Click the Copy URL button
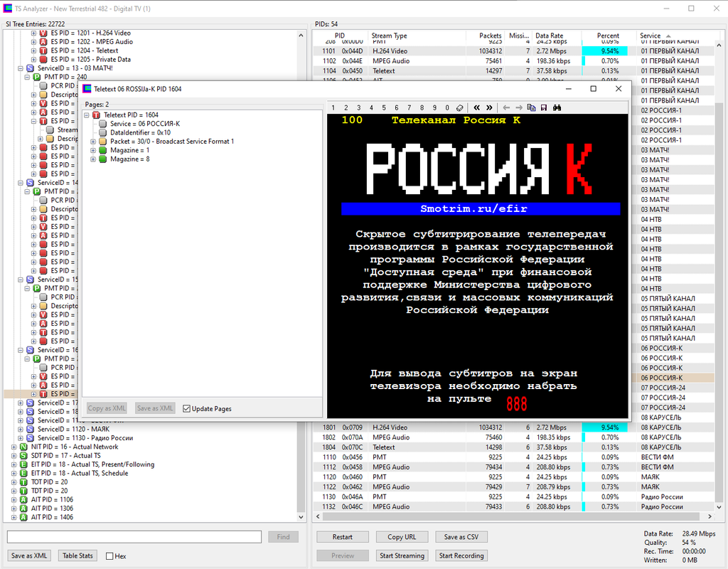Viewport: 728px width, 569px height. point(402,537)
